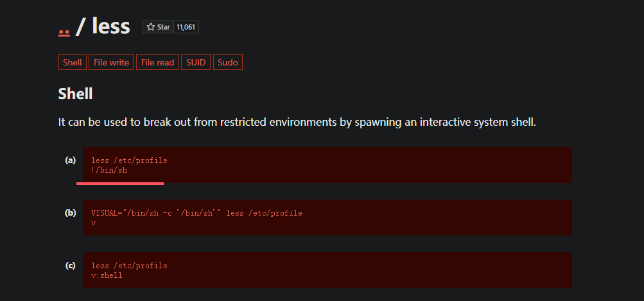This screenshot has width=644, height=301.
Task: Click the "less" page title
Action: click(110, 26)
